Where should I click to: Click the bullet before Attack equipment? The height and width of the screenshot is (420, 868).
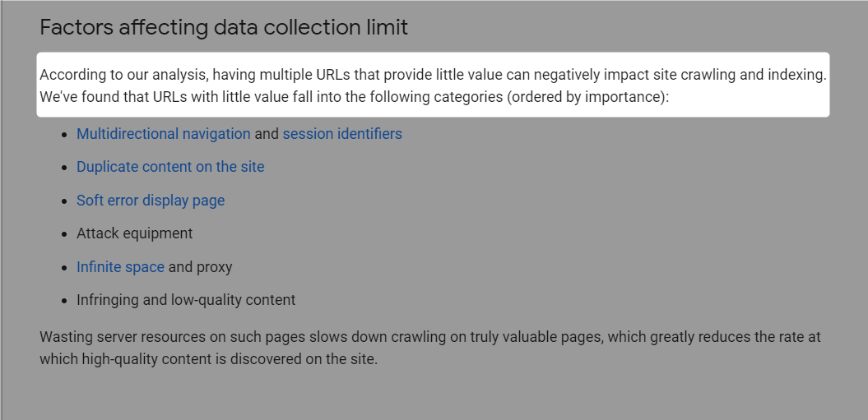pyautogui.click(x=65, y=234)
